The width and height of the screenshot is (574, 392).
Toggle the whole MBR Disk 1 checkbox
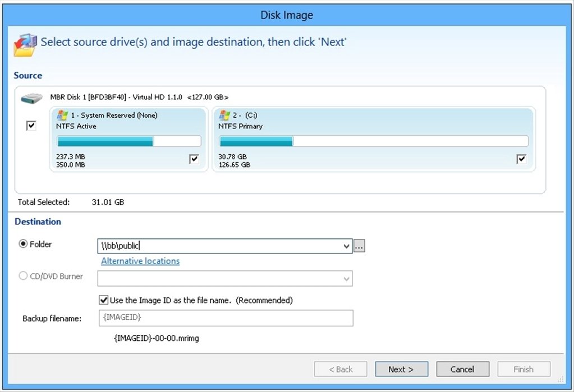(x=31, y=126)
